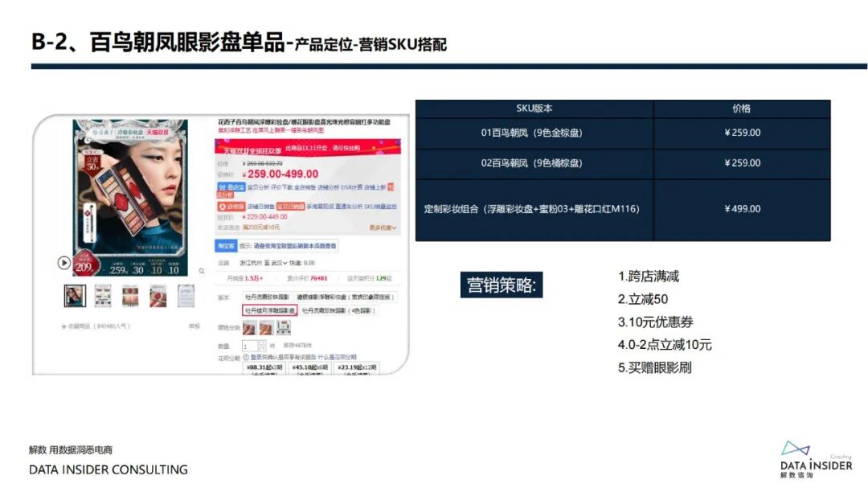Select the 牡丹镜月浮雕眼影盘 version option
Image resolution: width=868 pixels, height=488 pixels.
tap(271, 310)
